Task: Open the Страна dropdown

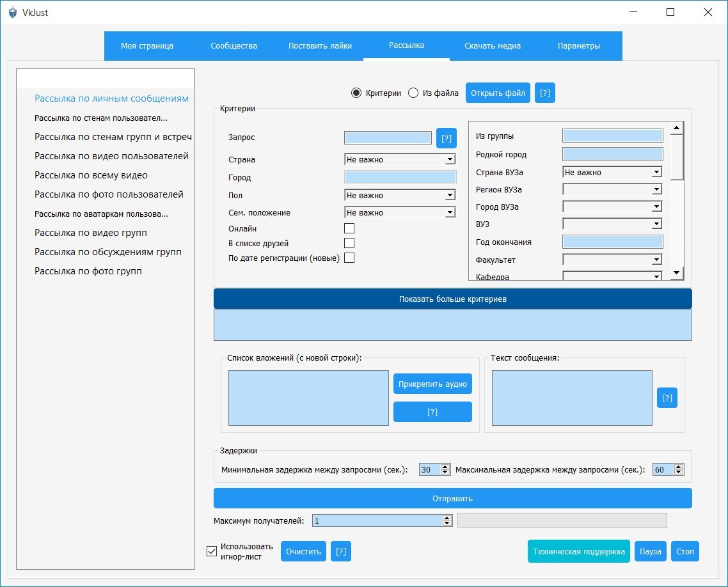Action: pos(400,160)
